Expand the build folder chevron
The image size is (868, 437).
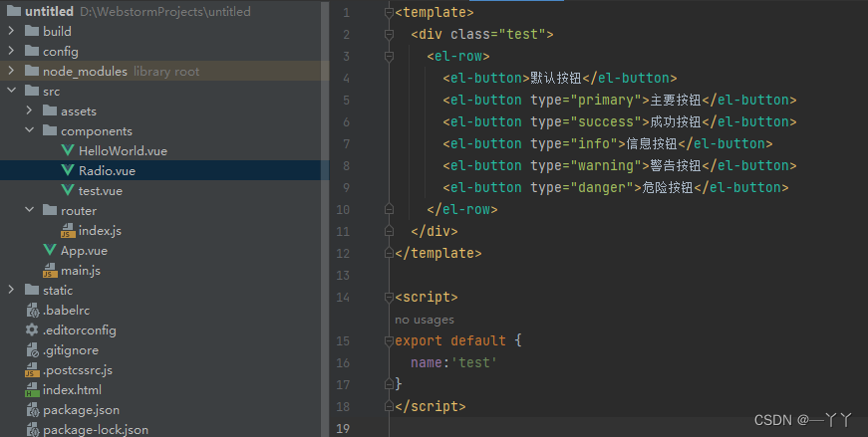pyautogui.click(x=11, y=31)
